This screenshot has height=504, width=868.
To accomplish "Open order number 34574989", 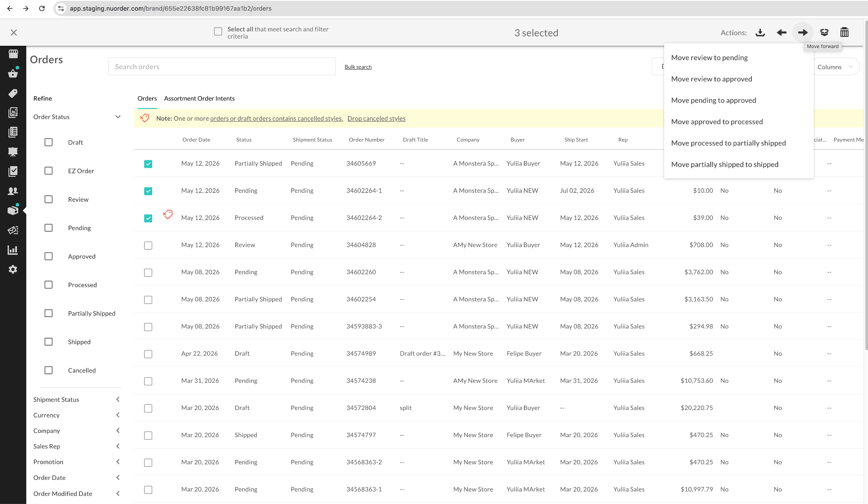I will pyautogui.click(x=361, y=354).
